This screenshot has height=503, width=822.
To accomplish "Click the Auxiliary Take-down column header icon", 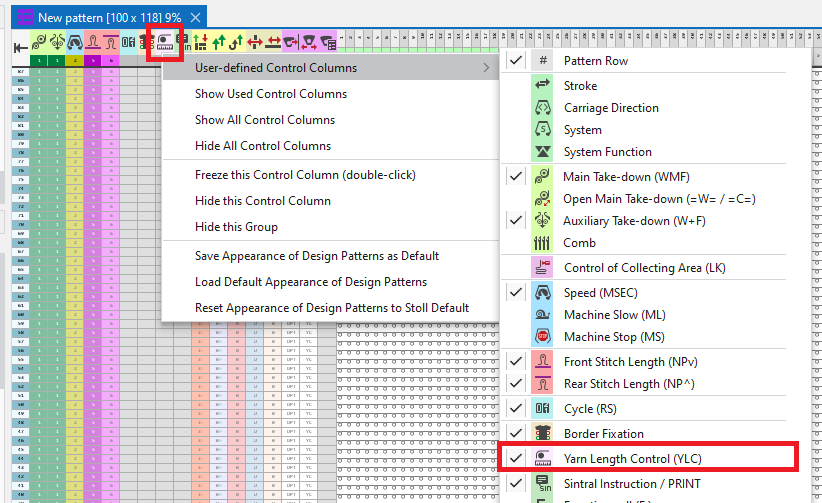I will click(x=57, y=43).
